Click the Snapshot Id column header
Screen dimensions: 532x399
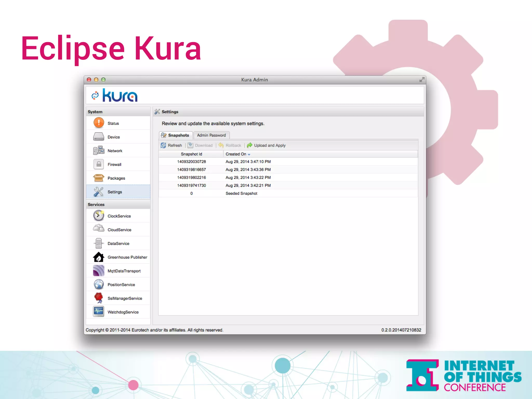(x=191, y=154)
